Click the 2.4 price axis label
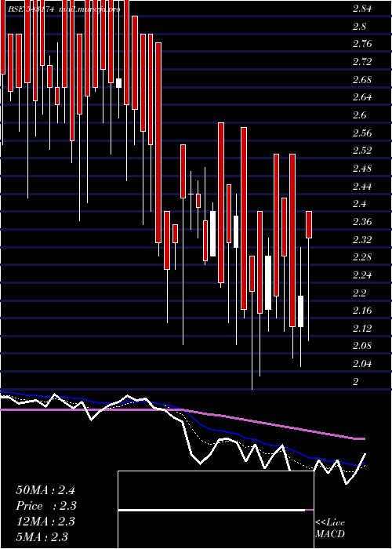 359,204
